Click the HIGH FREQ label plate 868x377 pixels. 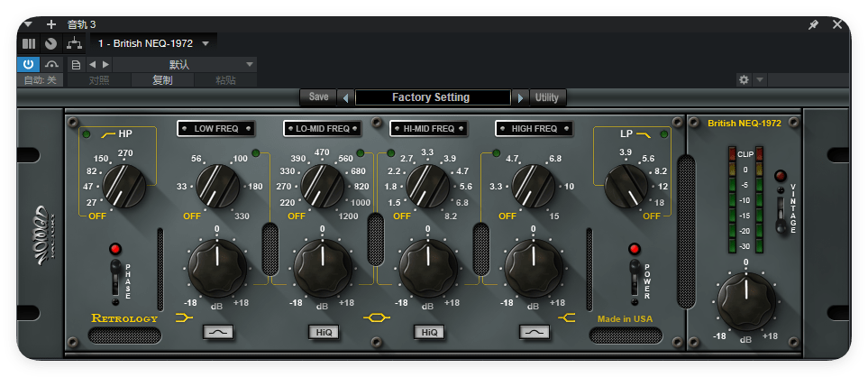(535, 128)
